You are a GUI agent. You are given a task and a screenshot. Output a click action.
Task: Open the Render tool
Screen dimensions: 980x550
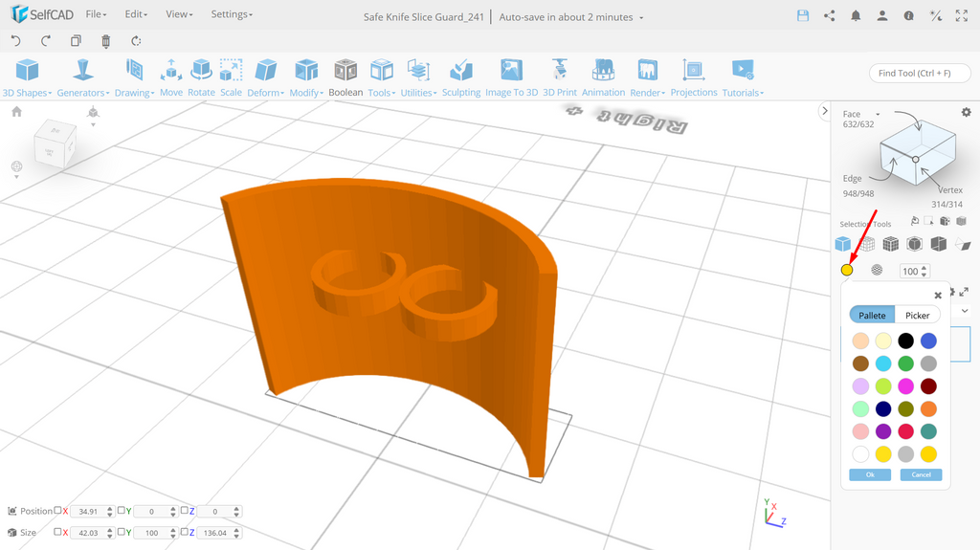point(648,78)
